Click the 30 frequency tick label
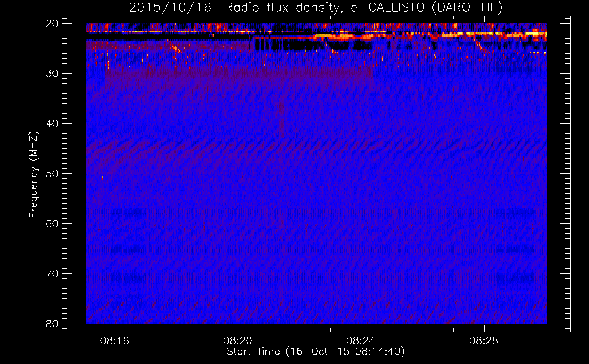 point(52,74)
